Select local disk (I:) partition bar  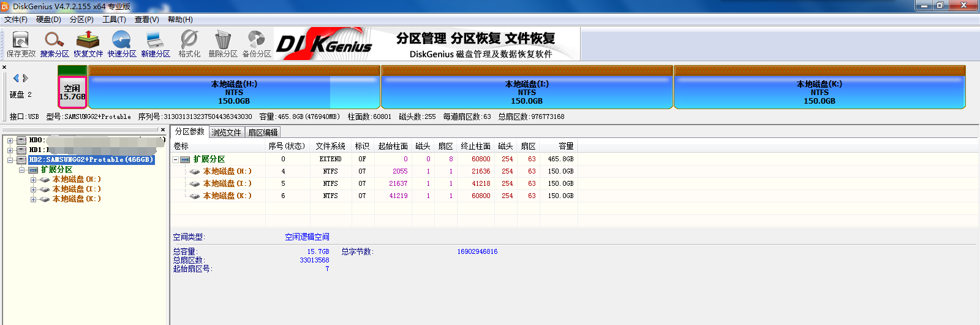(x=527, y=92)
